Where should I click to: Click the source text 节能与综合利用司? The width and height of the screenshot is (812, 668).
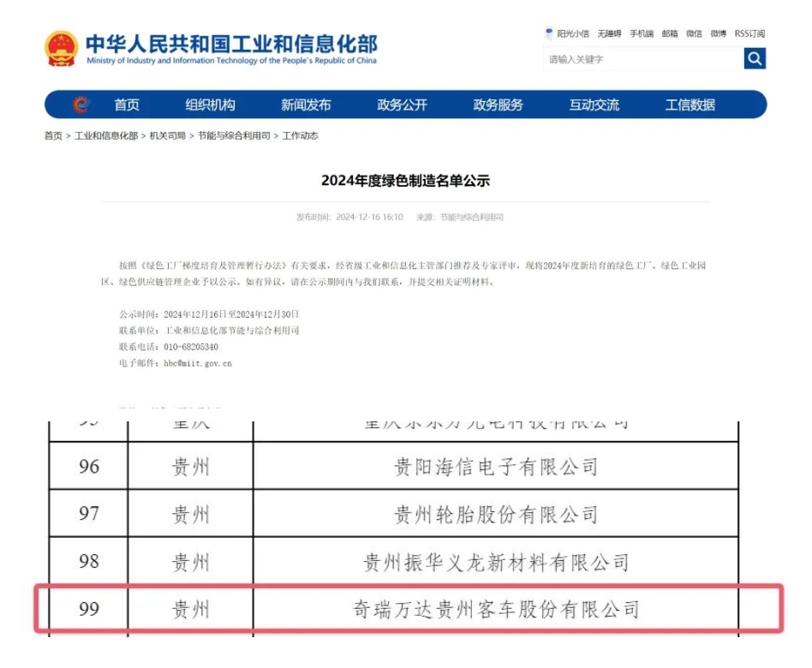click(x=472, y=217)
